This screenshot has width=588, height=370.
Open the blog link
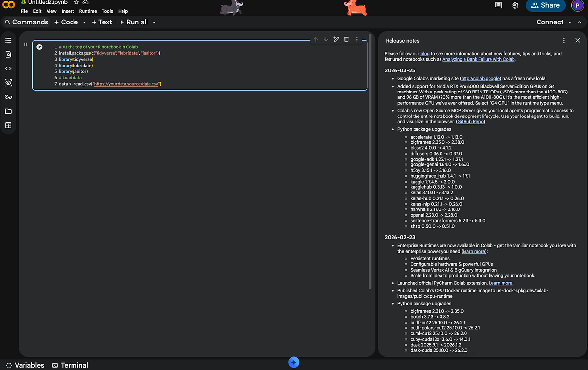coord(425,54)
